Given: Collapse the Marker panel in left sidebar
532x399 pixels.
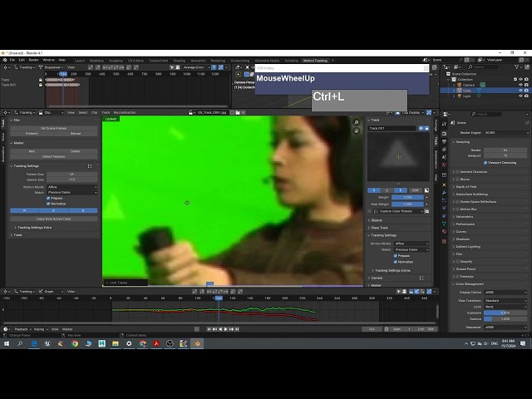Looking at the screenshot, I should pos(17,143).
